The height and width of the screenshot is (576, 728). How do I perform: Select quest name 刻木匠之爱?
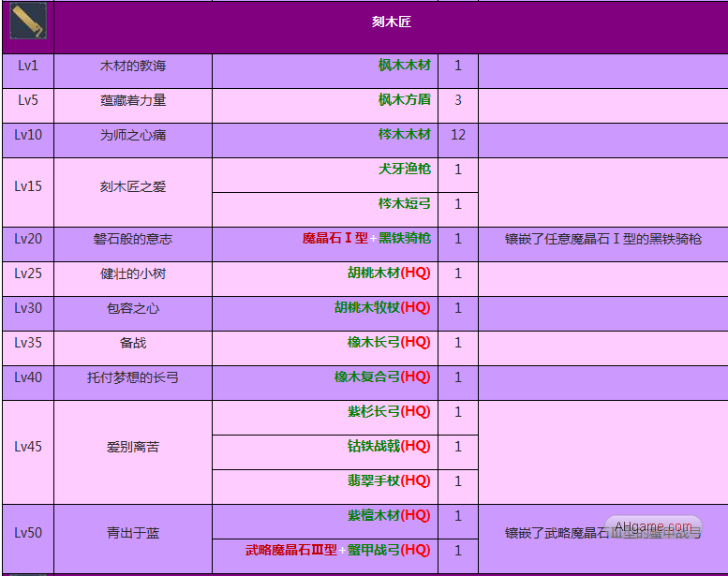(x=133, y=186)
